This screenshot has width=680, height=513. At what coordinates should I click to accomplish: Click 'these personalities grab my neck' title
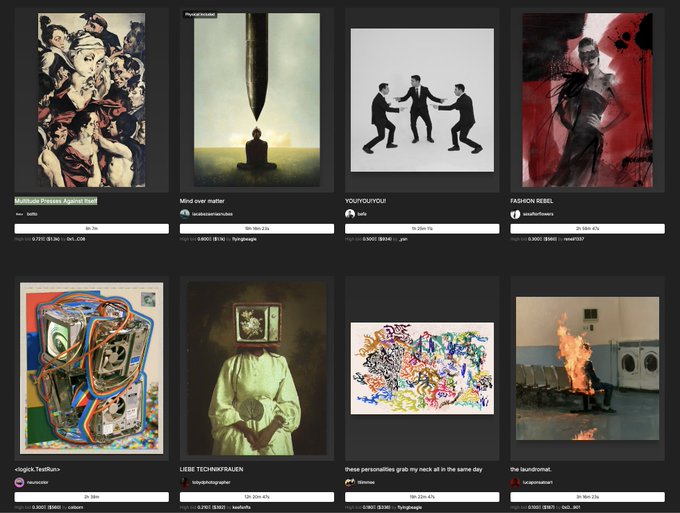413,469
